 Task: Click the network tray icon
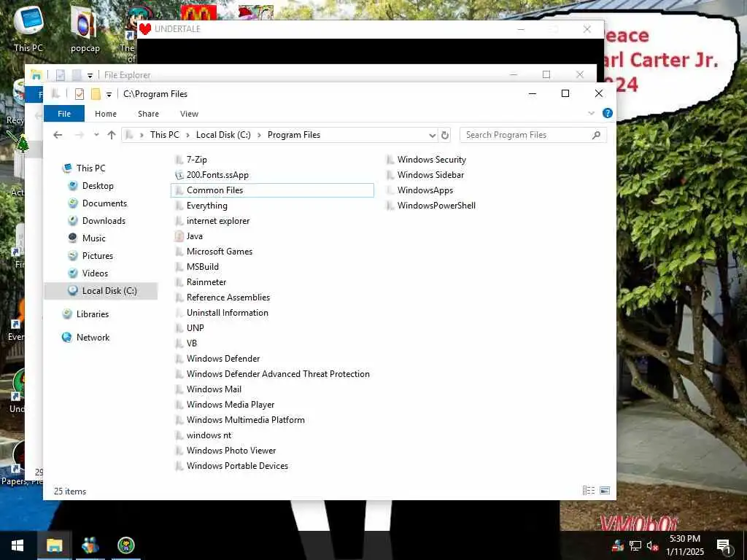tap(635, 545)
